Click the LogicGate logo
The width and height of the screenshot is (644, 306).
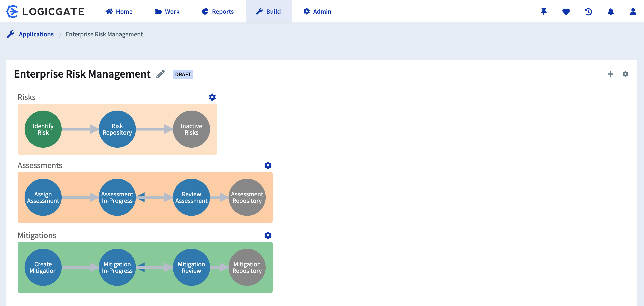(x=45, y=12)
